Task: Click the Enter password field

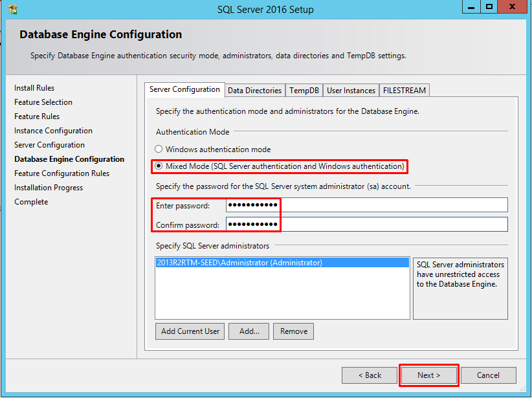Action: pos(366,205)
